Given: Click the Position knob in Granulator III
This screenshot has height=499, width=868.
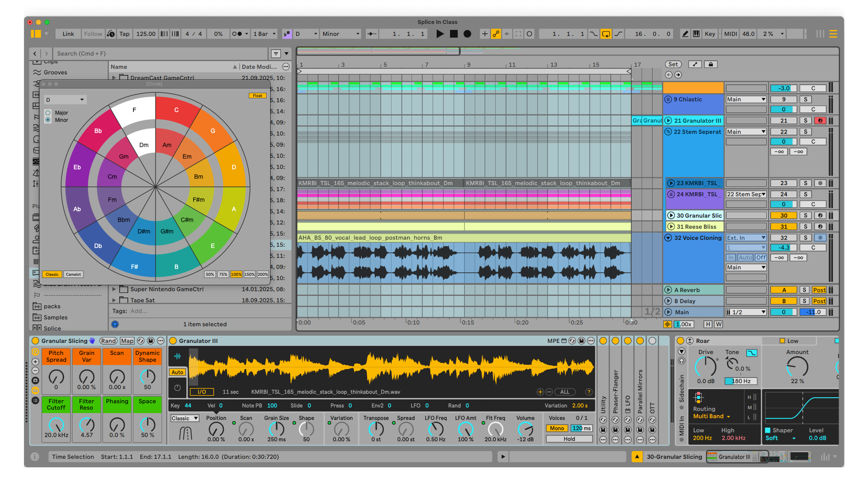Looking at the screenshot, I should 216,429.
